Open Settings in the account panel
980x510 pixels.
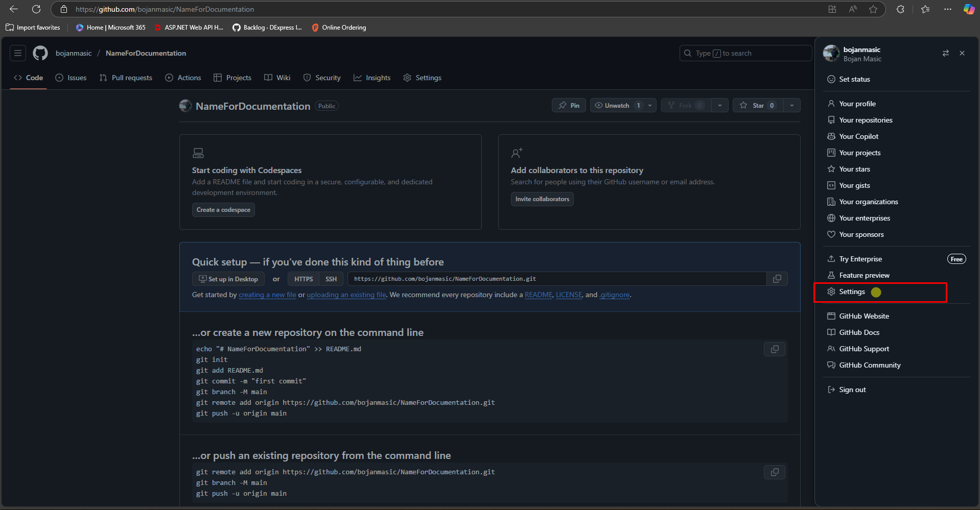(897, 292)
